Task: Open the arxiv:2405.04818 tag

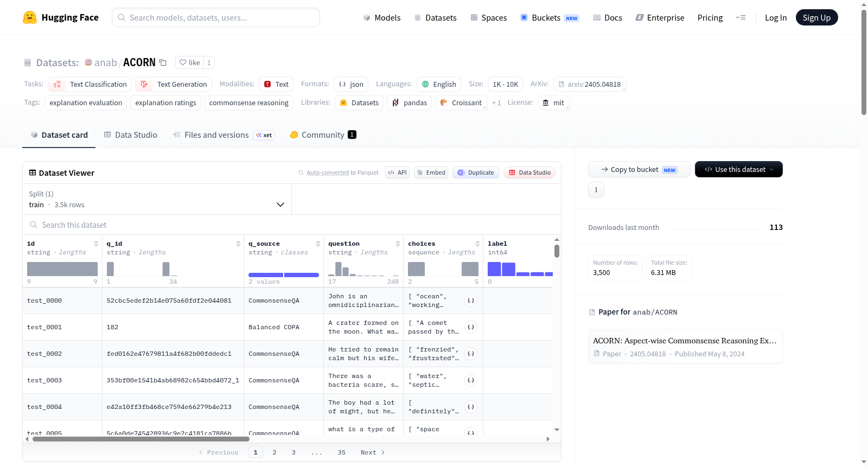Action: tap(590, 84)
